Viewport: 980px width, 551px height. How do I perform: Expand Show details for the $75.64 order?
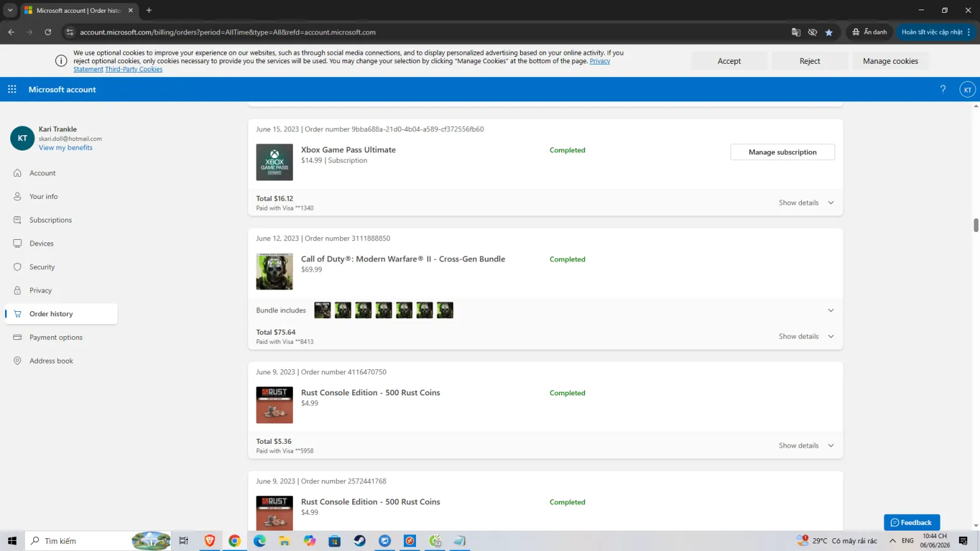pos(806,336)
